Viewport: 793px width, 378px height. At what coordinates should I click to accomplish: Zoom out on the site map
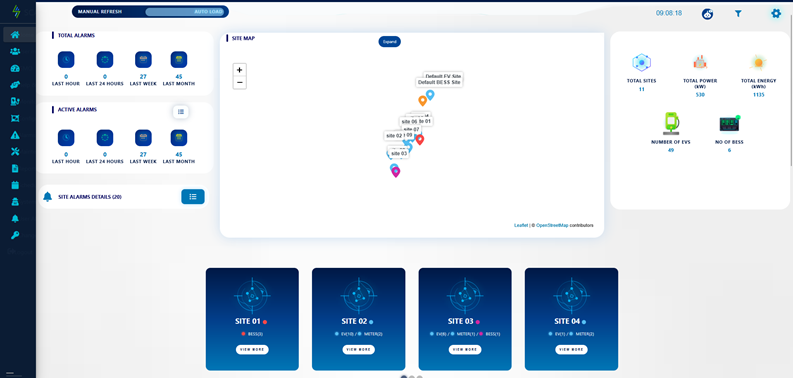[x=240, y=82]
